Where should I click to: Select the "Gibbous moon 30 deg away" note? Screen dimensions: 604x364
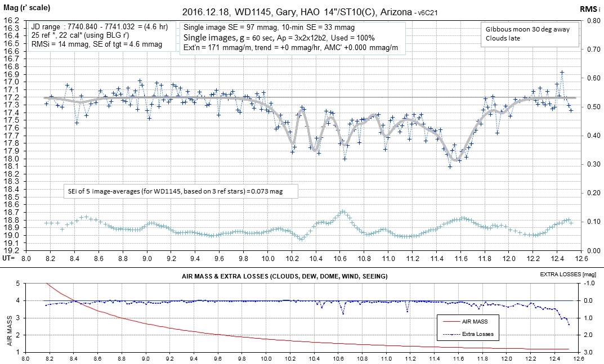pyautogui.click(x=527, y=29)
